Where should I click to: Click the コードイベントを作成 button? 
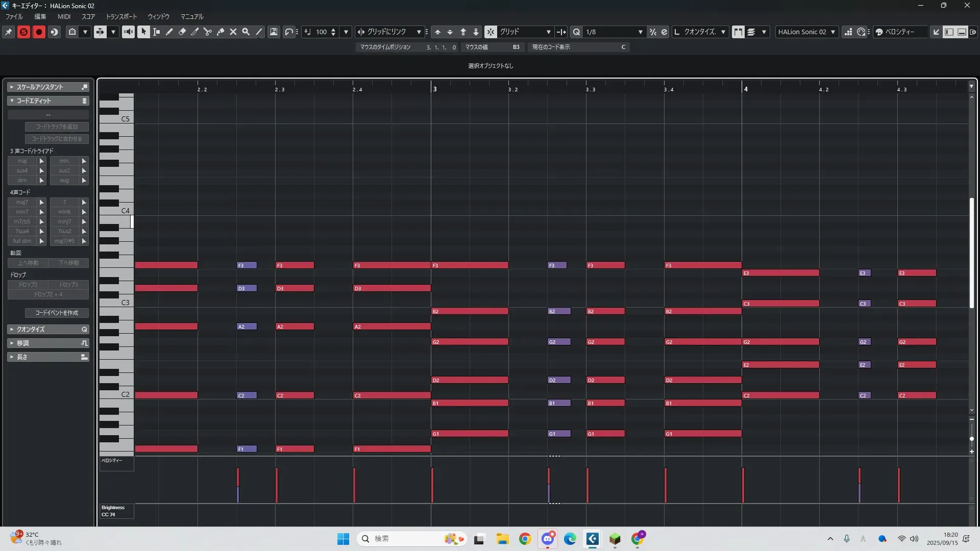(x=57, y=313)
